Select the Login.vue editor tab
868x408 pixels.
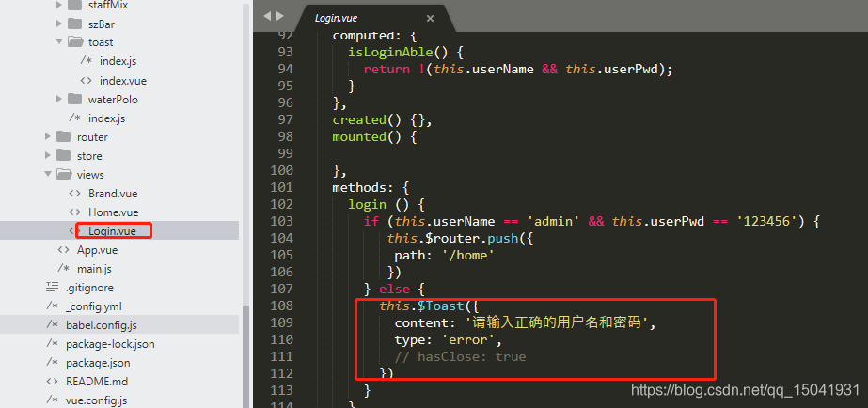point(373,18)
